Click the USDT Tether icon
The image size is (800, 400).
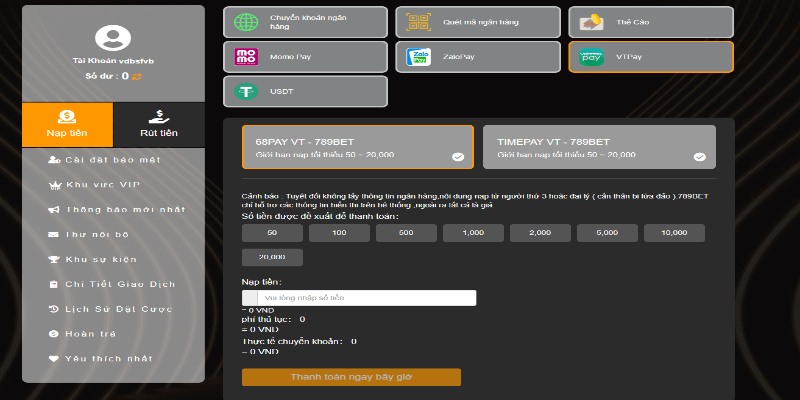click(x=246, y=91)
